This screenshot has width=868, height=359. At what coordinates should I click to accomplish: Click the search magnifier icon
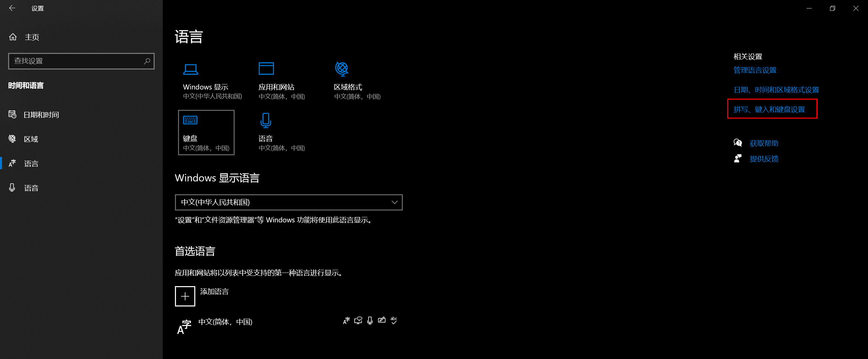[x=147, y=61]
